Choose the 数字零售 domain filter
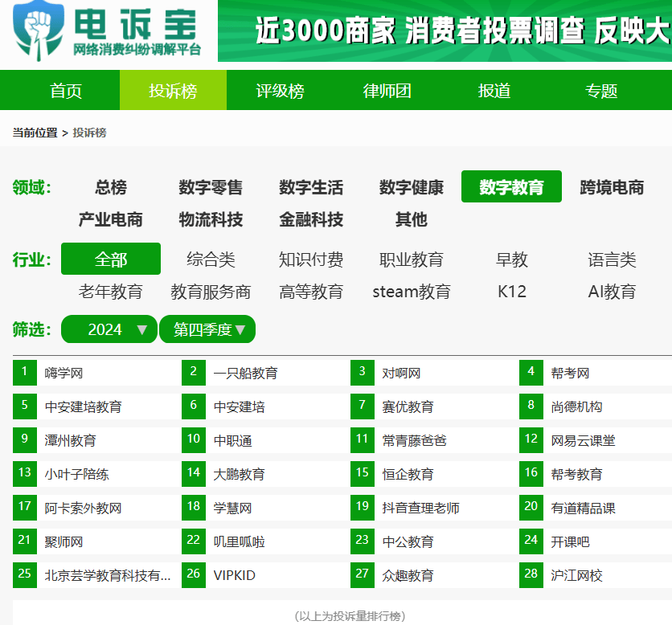The image size is (672, 625). (211, 187)
